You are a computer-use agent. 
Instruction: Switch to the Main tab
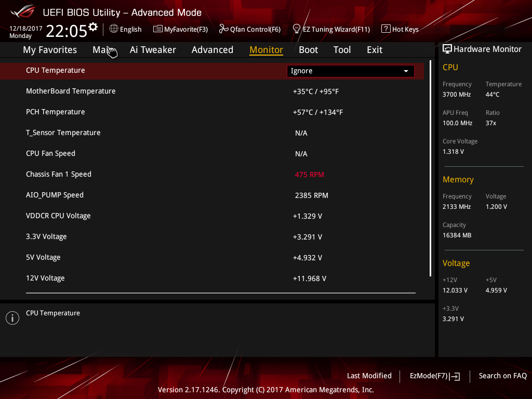click(x=101, y=50)
